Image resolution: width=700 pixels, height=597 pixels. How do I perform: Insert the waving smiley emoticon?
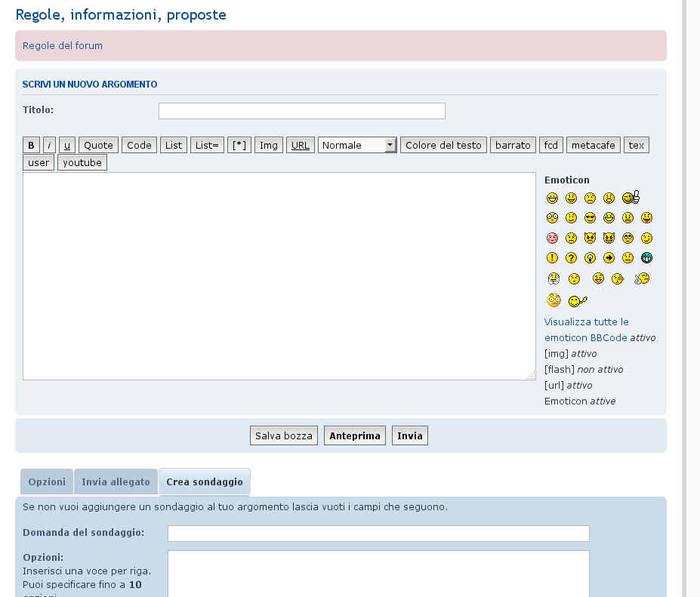click(x=578, y=300)
